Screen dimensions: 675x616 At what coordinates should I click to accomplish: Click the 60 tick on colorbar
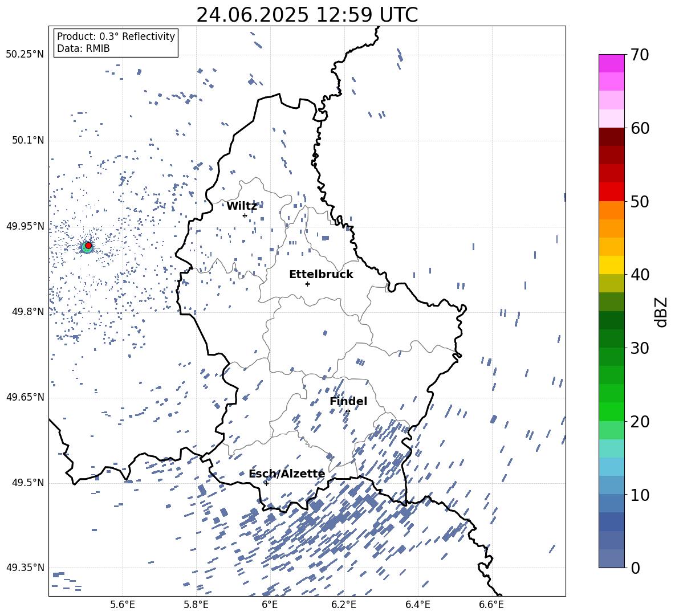pos(640,128)
